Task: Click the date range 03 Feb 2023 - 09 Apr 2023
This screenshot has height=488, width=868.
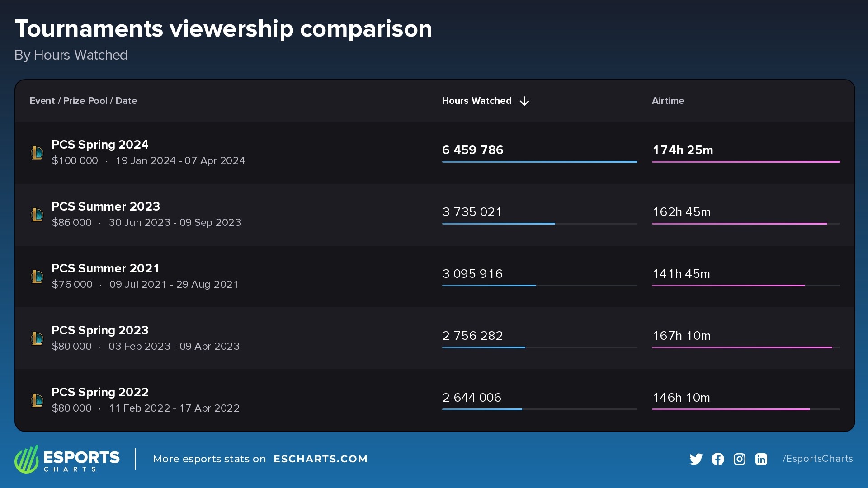Action: pos(174,347)
